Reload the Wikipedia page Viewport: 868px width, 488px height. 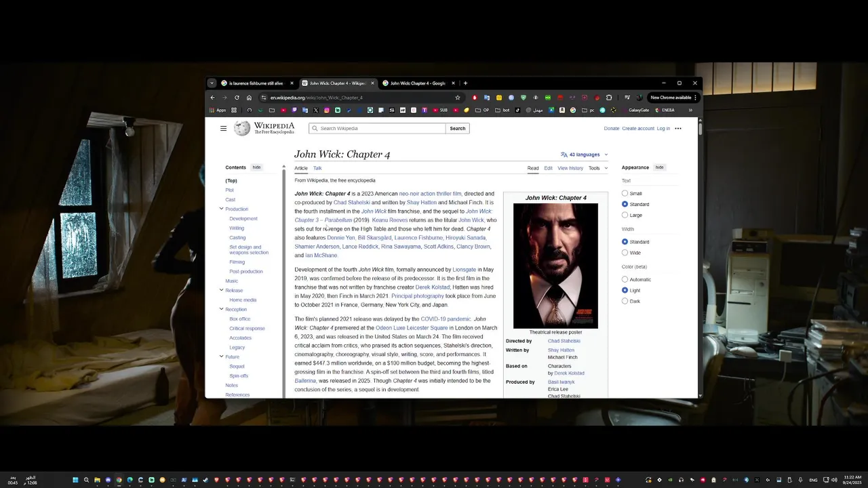point(237,98)
